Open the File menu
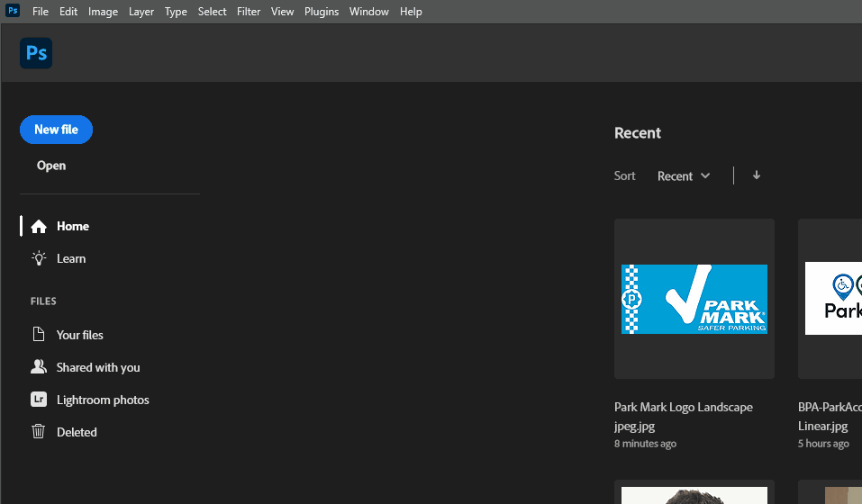862x504 pixels. pyautogui.click(x=41, y=11)
